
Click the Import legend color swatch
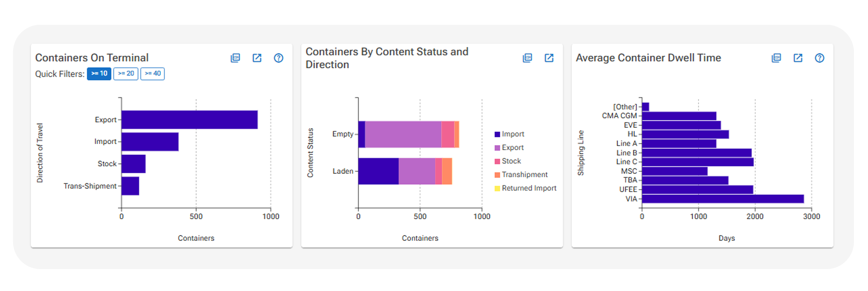tap(497, 135)
